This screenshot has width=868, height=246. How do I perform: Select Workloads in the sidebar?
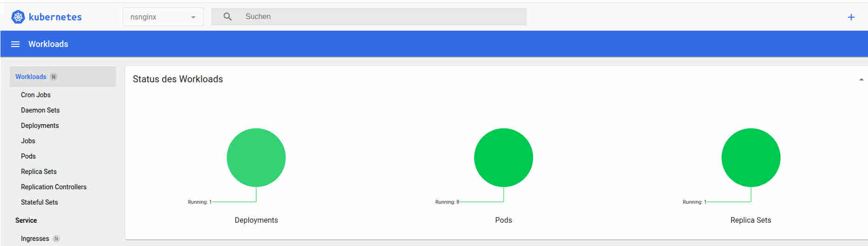click(x=31, y=77)
